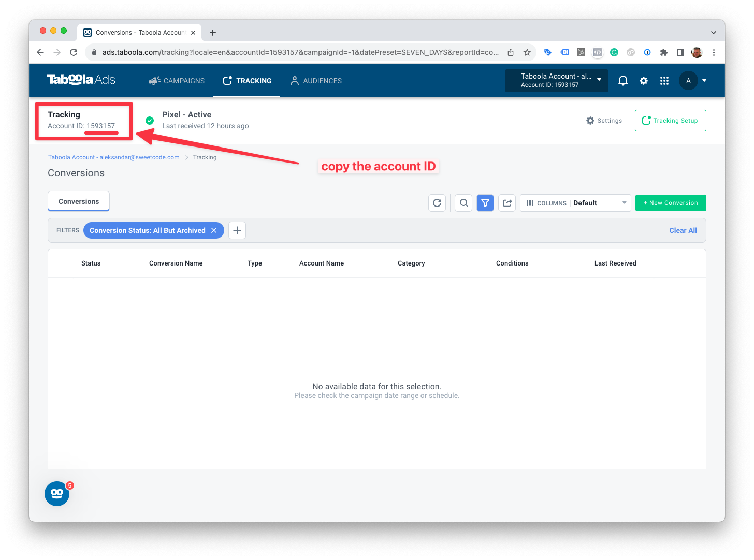Click Clear All filters link
The width and height of the screenshot is (754, 560).
pos(683,230)
